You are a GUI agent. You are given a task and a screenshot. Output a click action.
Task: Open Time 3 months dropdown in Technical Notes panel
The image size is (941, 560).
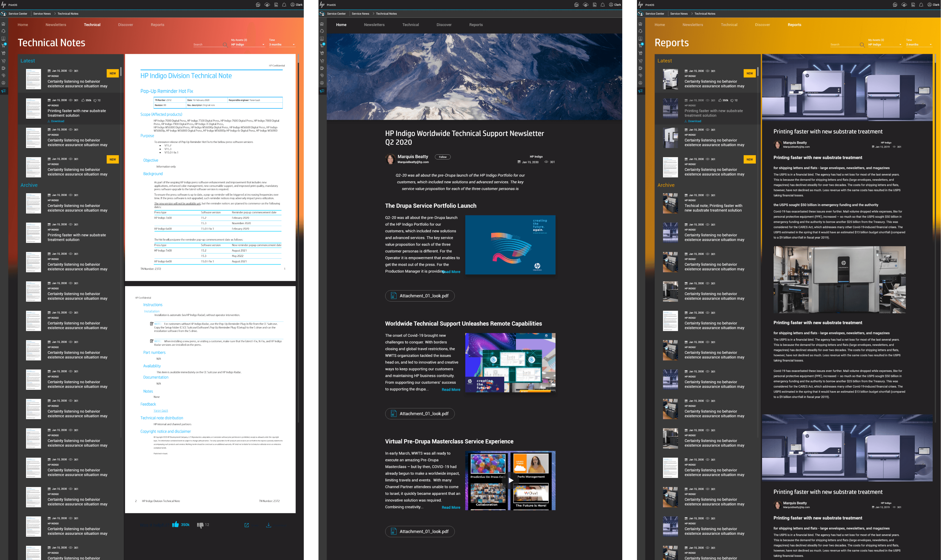tap(282, 45)
